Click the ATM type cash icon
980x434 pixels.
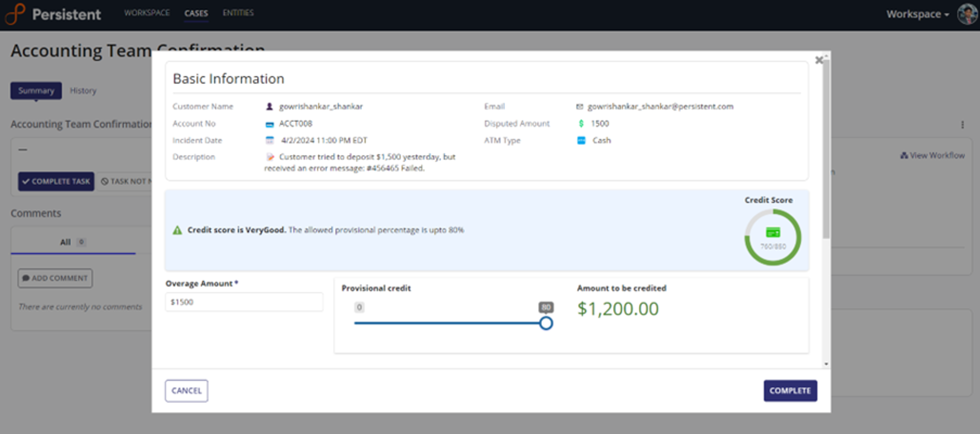[581, 140]
